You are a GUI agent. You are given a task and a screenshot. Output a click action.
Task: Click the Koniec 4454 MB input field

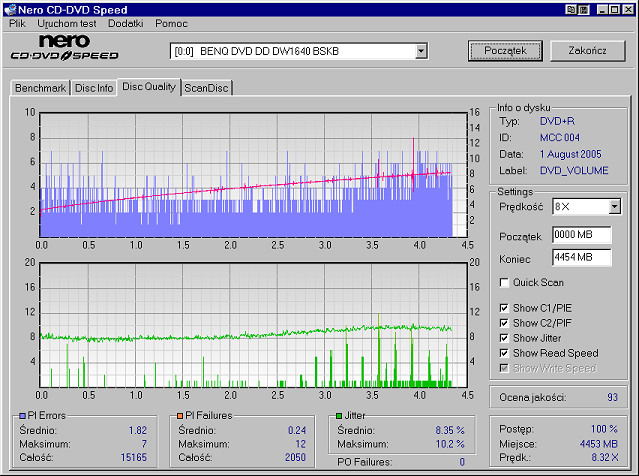pyautogui.click(x=582, y=258)
